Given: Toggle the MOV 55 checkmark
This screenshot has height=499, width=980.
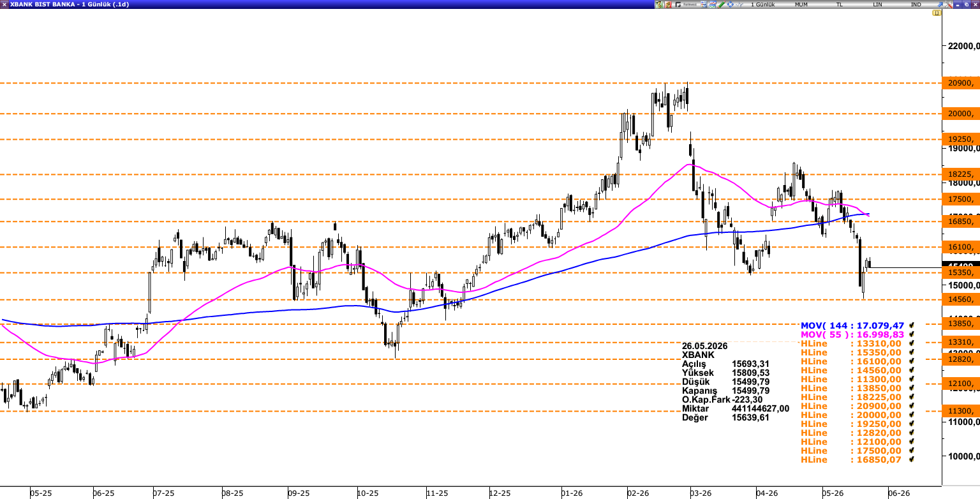Looking at the screenshot, I should [912, 334].
